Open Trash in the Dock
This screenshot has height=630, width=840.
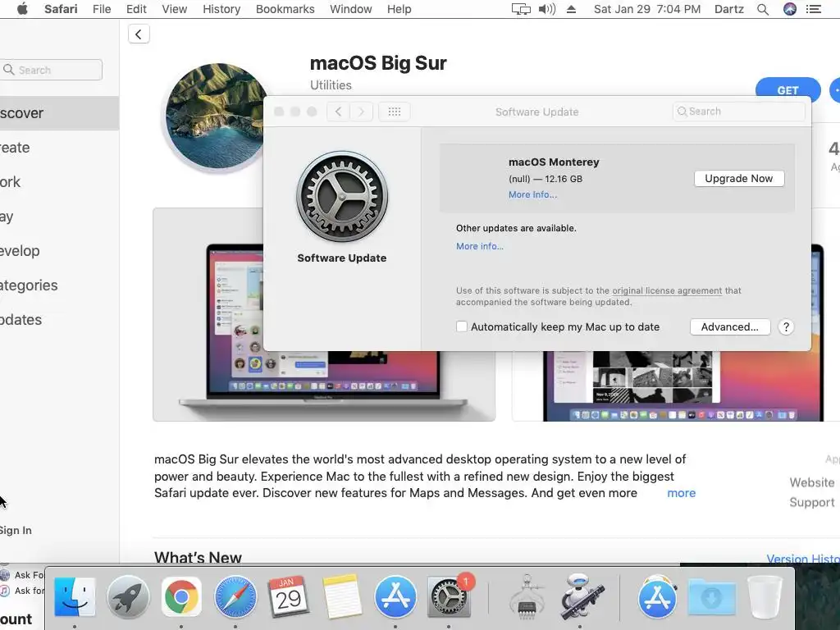[x=765, y=596]
